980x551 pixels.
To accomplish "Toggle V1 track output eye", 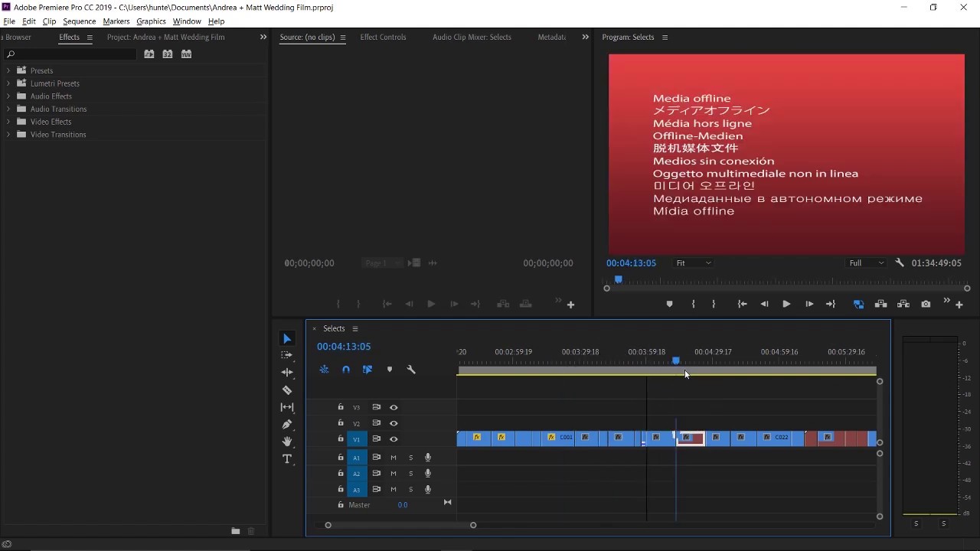I will click(x=394, y=439).
